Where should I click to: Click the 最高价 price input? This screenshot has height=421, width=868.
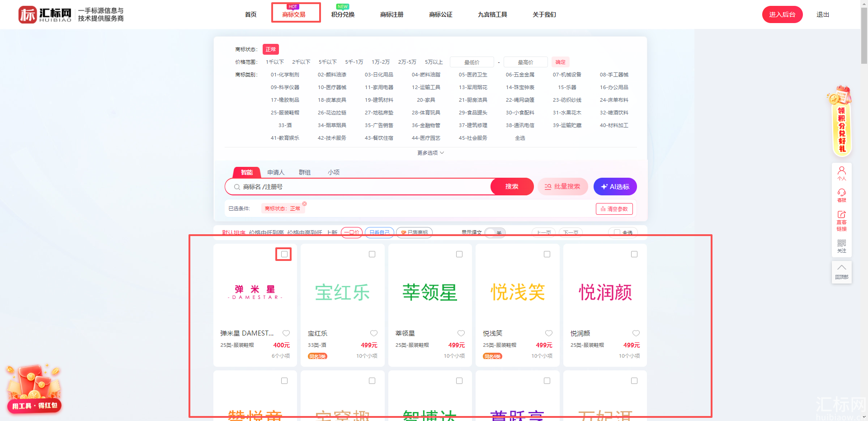(525, 62)
